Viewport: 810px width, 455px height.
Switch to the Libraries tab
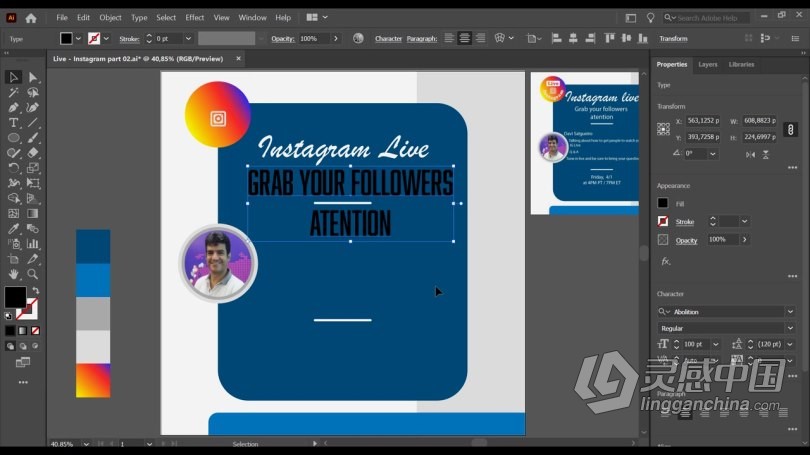click(741, 65)
